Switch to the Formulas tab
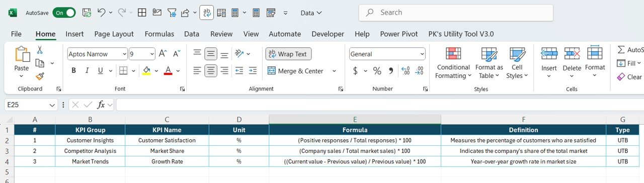The height and width of the screenshot is (183, 644). (159, 34)
